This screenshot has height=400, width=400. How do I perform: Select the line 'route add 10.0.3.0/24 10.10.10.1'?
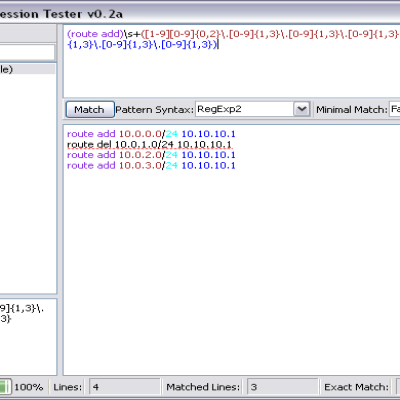pos(151,166)
